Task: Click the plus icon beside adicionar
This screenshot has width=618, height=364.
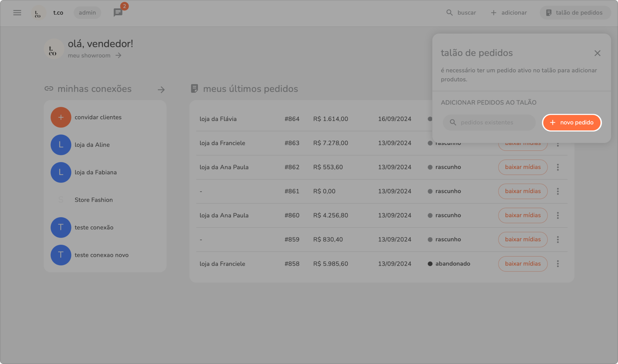Action: pyautogui.click(x=493, y=13)
